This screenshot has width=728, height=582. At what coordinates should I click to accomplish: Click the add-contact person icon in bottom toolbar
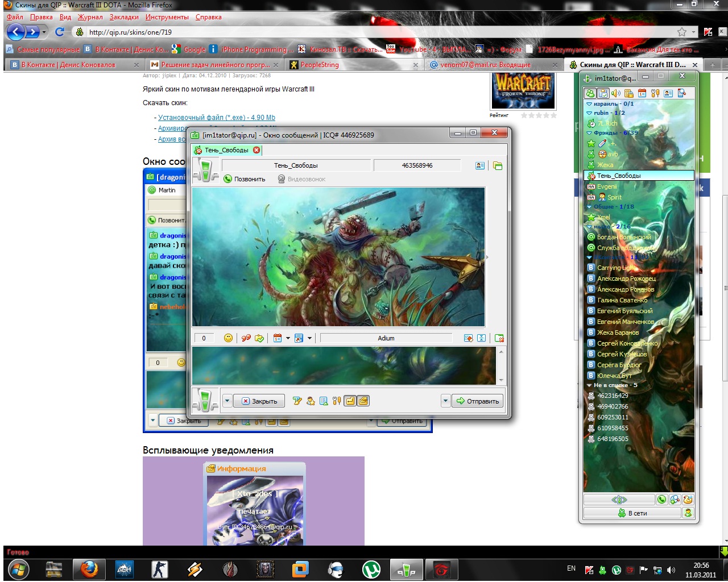pos(311,401)
